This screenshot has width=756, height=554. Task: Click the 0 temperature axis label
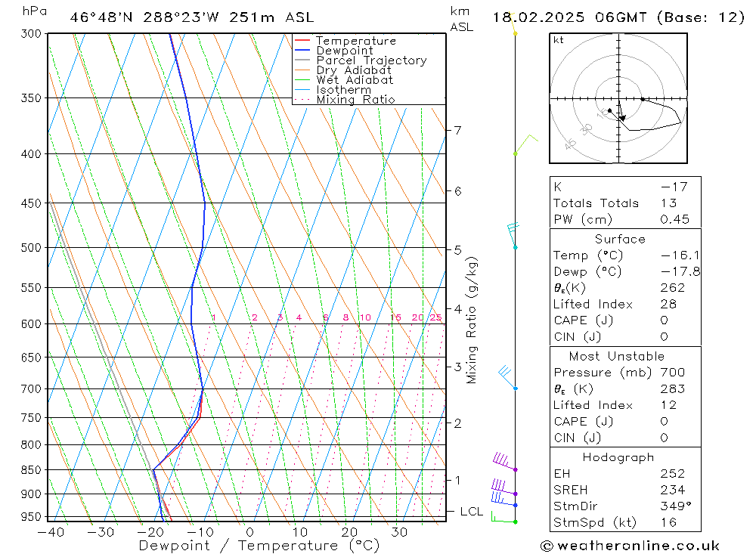tap(249, 532)
